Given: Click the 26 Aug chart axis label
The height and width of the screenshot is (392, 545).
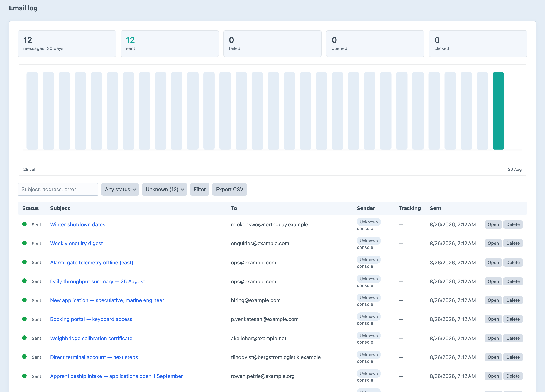Looking at the screenshot, I should (515, 169).
